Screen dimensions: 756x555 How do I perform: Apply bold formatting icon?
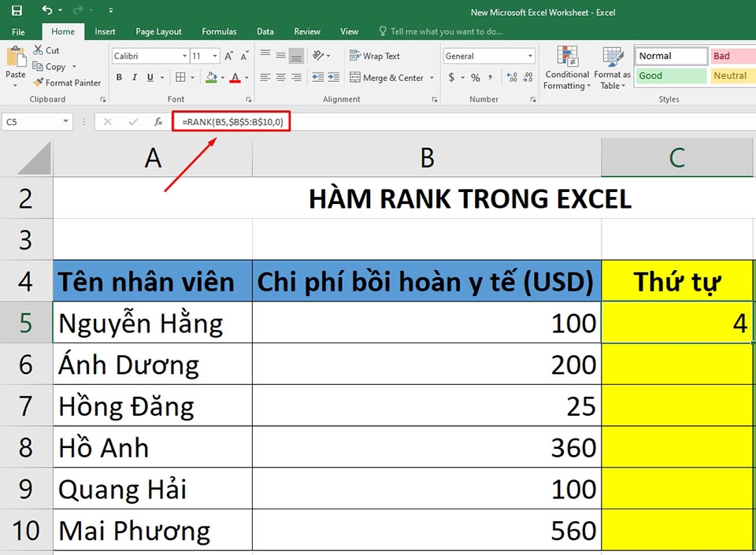pos(120,77)
